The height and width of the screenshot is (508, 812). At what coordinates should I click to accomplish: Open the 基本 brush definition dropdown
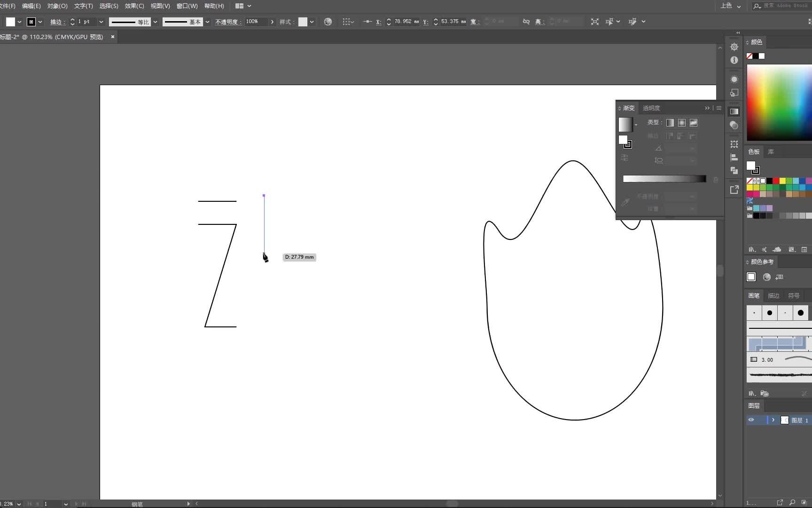(207, 22)
